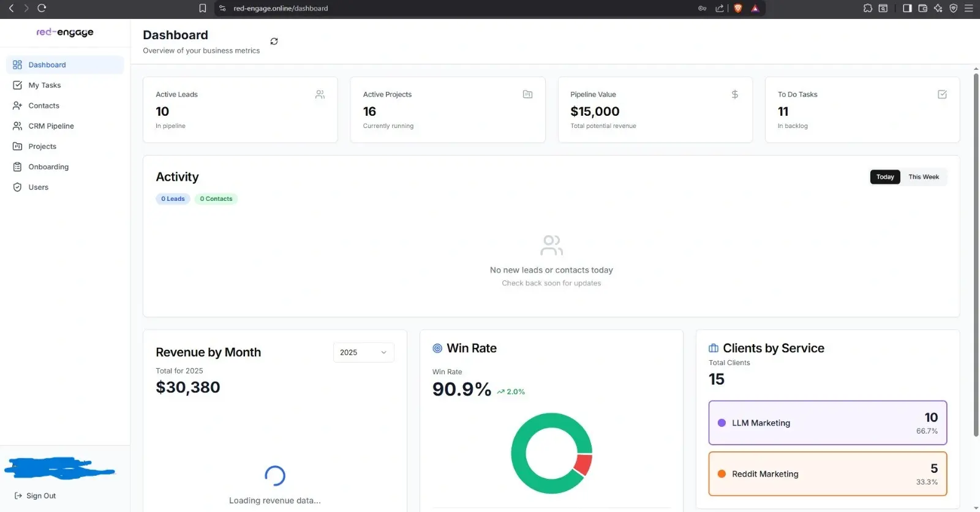Viewport: 980px width, 512px height.
Task: Toggle browser sidebar panel icon
Action: click(x=907, y=8)
